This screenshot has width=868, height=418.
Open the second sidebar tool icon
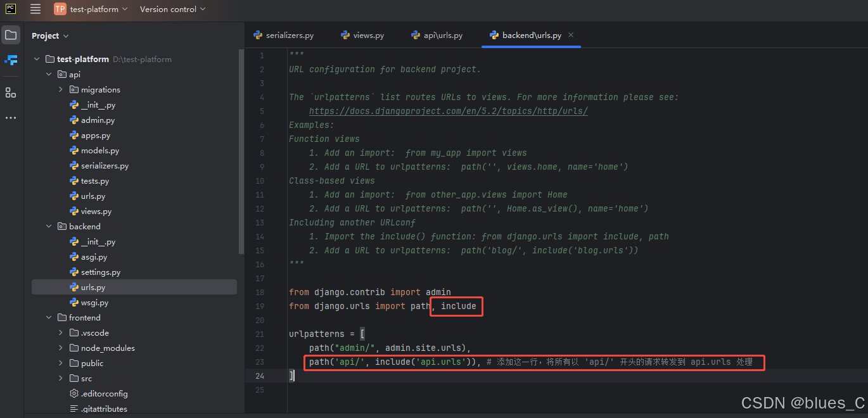11,60
